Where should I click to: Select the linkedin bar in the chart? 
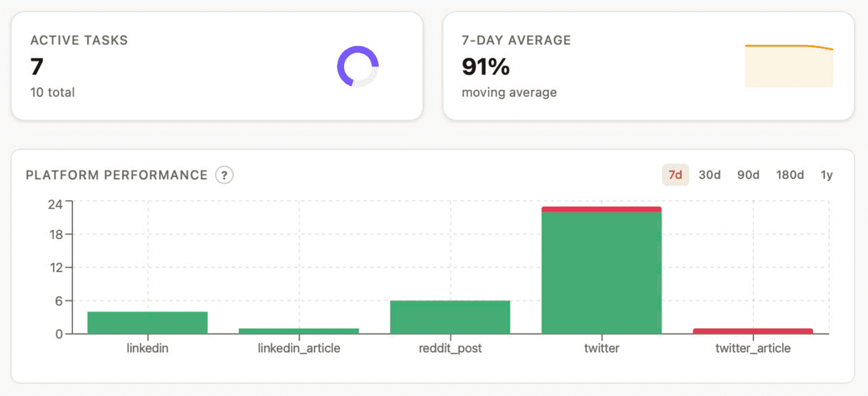(x=147, y=321)
